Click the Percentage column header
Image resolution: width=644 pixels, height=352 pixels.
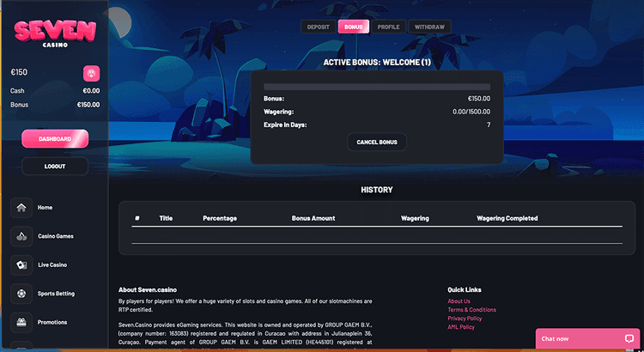click(x=220, y=218)
